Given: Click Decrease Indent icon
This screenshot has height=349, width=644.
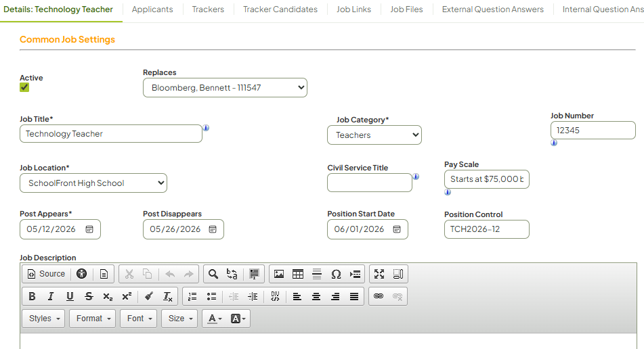Looking at the screenshot, I should point(234,296).
